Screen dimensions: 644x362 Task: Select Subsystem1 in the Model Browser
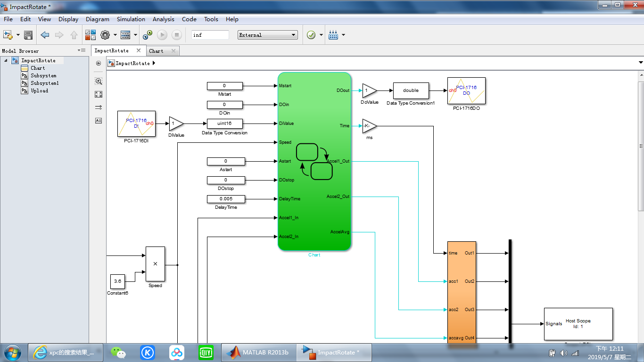(x=44, y=83)
